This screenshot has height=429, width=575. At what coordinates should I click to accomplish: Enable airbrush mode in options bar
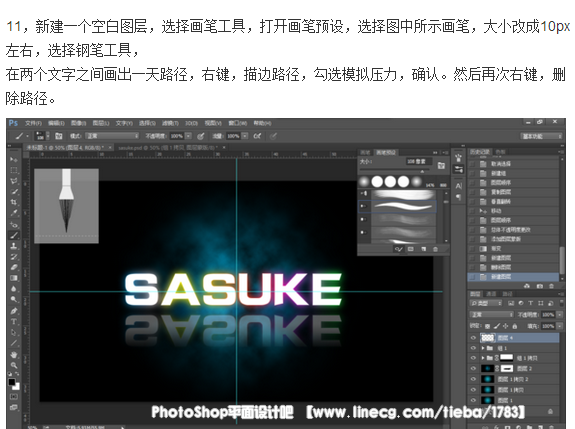tap(257, 136)
